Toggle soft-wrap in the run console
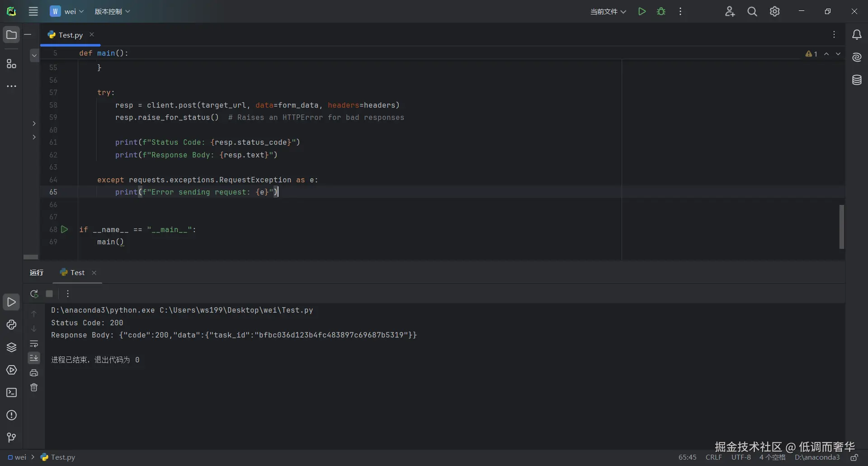The image size is (868, 466). (34, 344)
